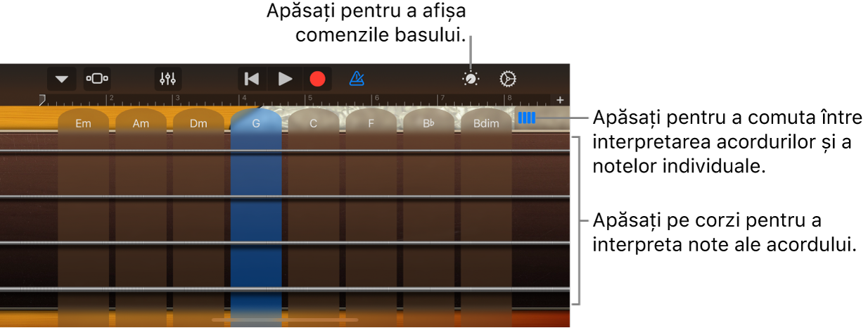This screenshot has width=868, height=328.
Task: Go to beginning of song
Action: point(251,79)
